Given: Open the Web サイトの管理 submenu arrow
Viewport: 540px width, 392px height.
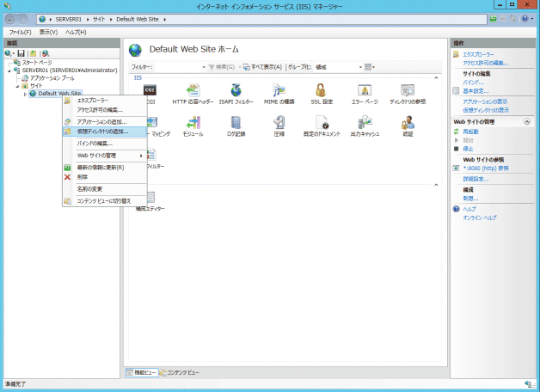Looking at the screenshot, I should pos(141,156).
